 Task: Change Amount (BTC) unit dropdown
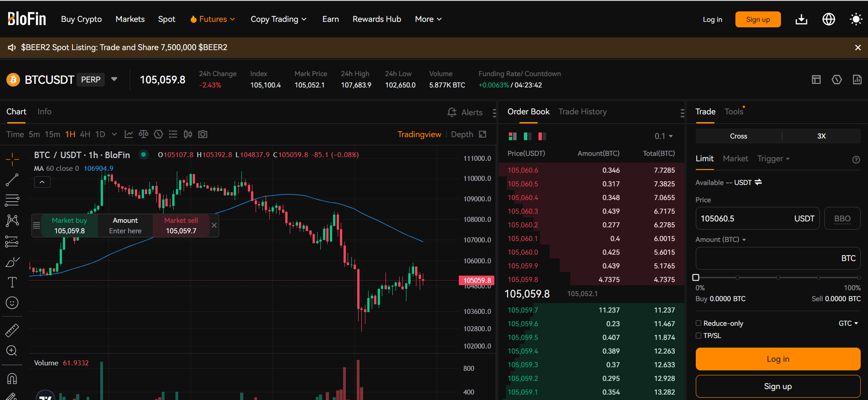click(721, 240)
